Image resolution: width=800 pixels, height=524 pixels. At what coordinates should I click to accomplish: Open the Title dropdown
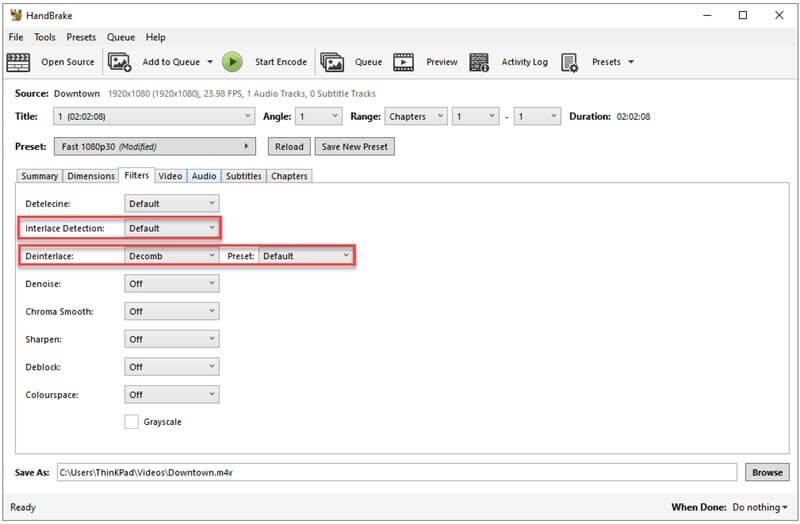click(x=154, y=116)
